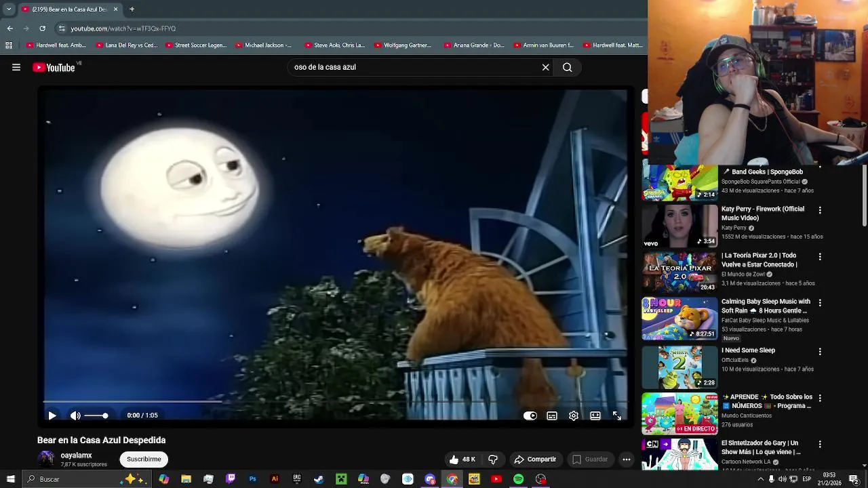This screenshot has width=868, height=488.
Task: Clear the search box with the X
Action: pos(545,67)
